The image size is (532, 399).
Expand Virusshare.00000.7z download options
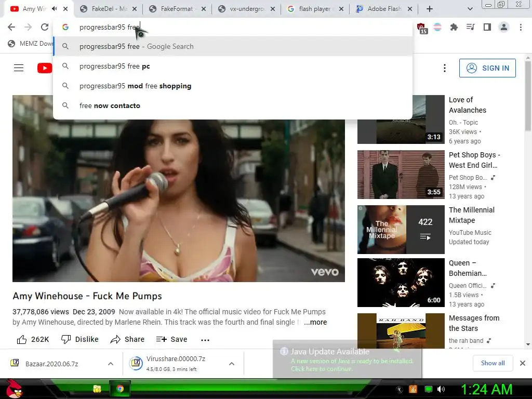[x=232, y=364]
